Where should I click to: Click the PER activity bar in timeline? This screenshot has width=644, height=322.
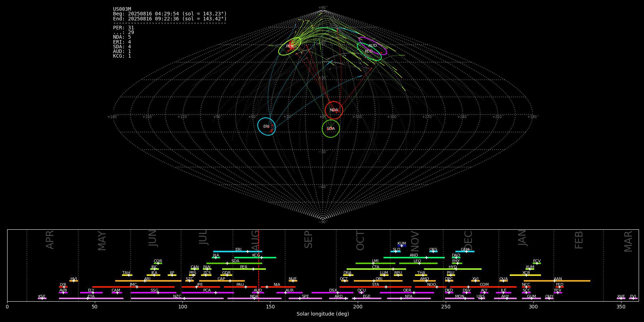coord(244,269)
